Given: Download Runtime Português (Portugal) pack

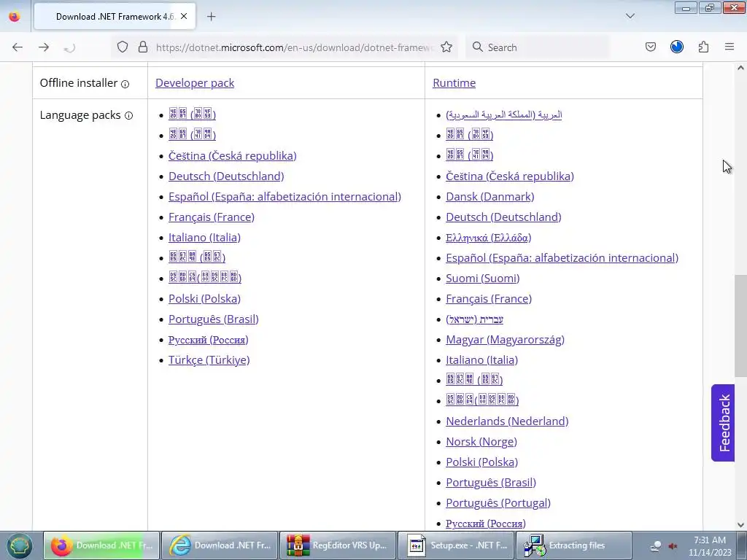Looking at the screenshot, I should tap(498, 503).
